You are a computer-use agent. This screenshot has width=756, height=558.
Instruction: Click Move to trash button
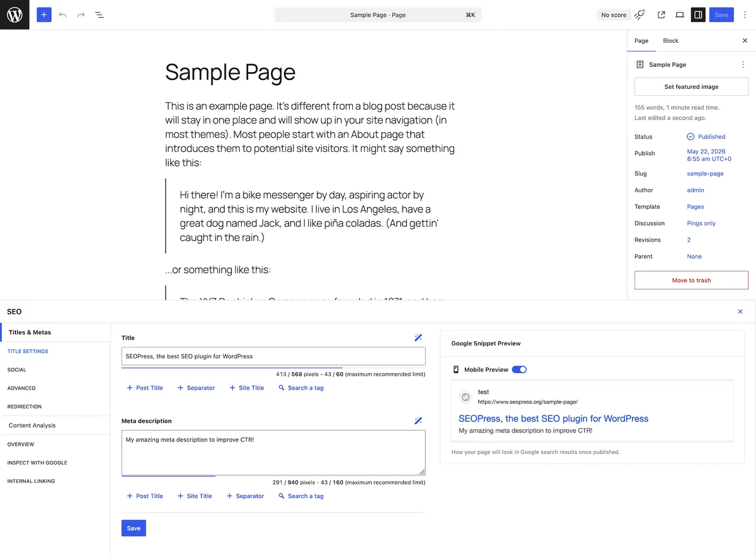pos(691,280)
